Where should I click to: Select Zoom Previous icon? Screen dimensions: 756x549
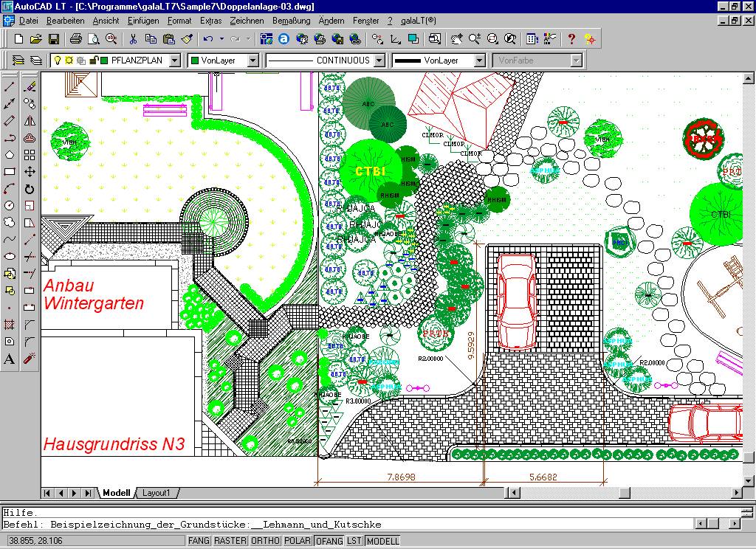(x=509, y=39)
